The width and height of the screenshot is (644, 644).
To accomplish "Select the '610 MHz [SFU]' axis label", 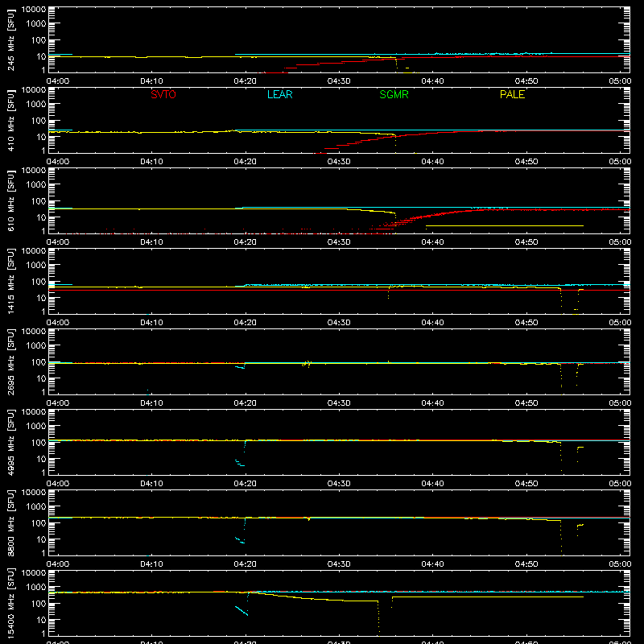I will tap(11, 200).
